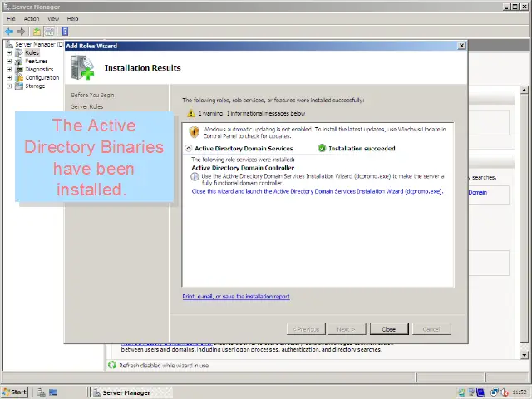Collapse the Active Directory Domain Services section
This screenshot has height=399, width=532.
[x=189, y=148]
